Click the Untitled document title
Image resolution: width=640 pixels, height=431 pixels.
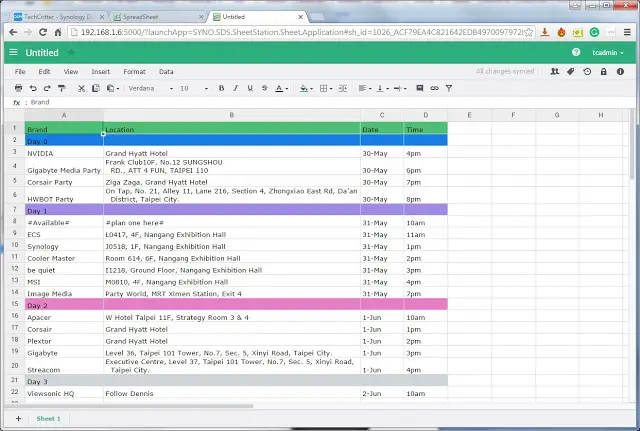coord(42,53)
